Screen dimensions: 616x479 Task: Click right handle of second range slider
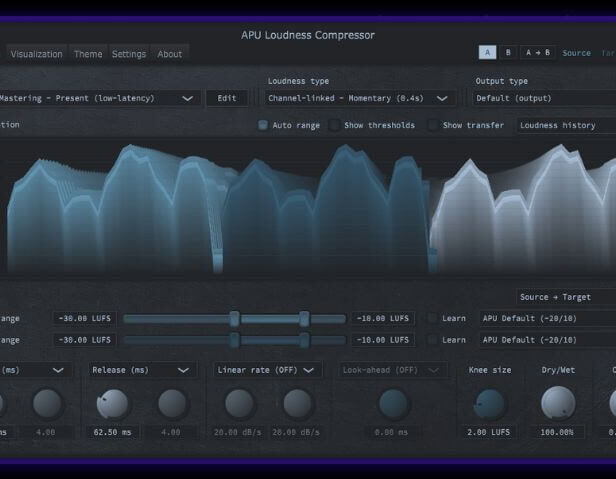pos(304,340)
